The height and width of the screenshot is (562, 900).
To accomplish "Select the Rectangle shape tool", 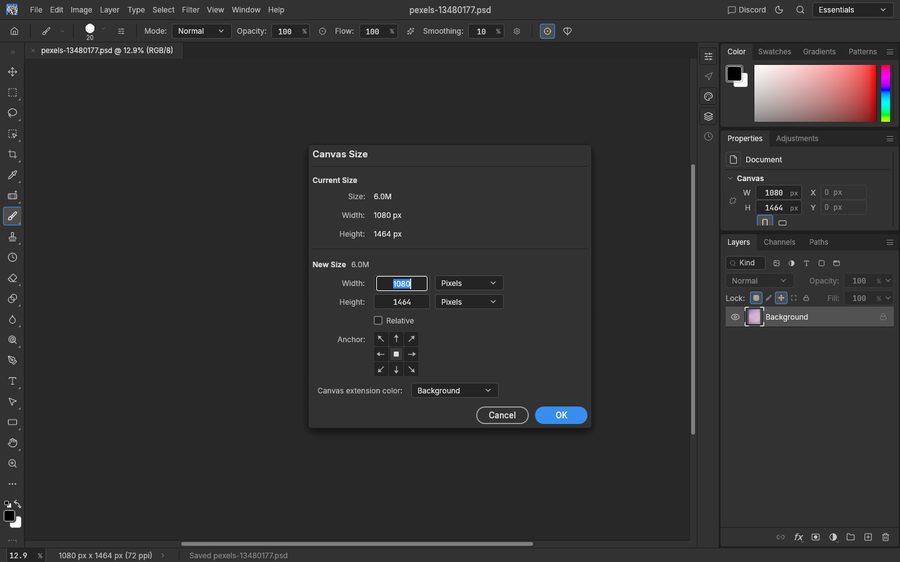I will (12, 423).
